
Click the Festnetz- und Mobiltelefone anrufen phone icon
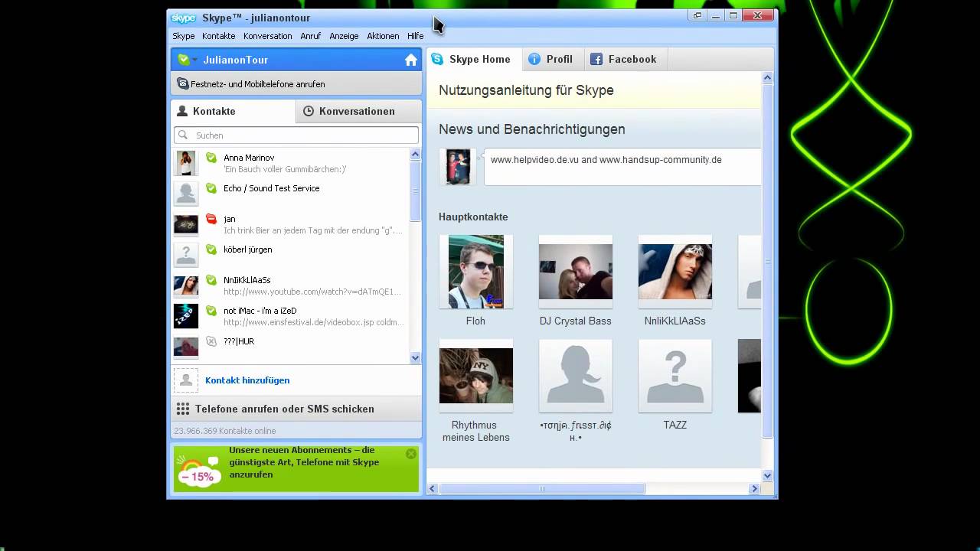[183, 84]
